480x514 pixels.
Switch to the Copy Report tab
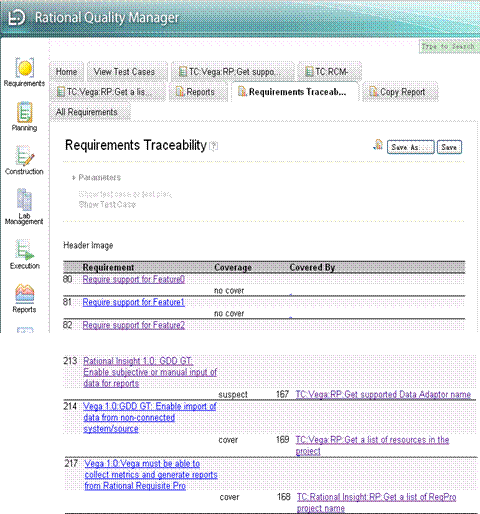[399, 92]
